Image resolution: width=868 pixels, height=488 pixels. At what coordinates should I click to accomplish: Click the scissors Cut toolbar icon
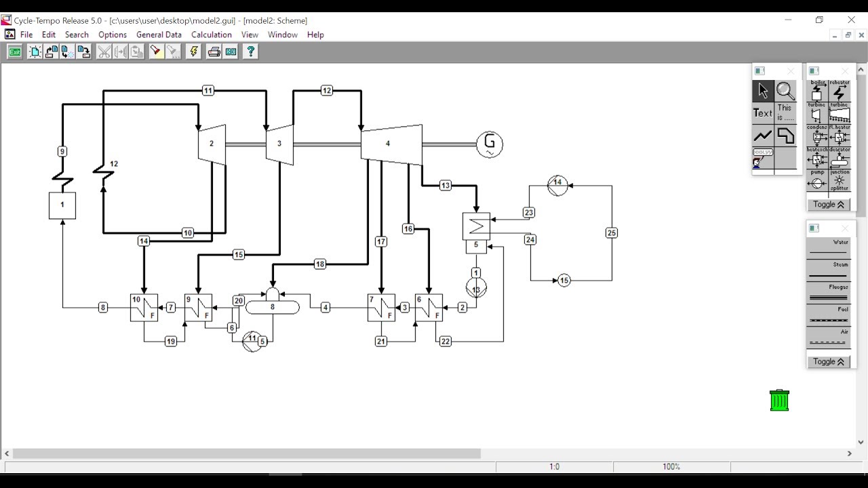[x=104, y=52]
